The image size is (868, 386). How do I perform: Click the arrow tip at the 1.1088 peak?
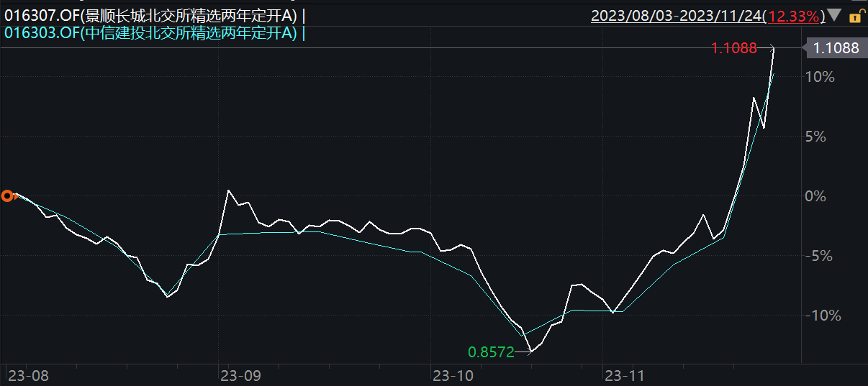click(773, 48)
